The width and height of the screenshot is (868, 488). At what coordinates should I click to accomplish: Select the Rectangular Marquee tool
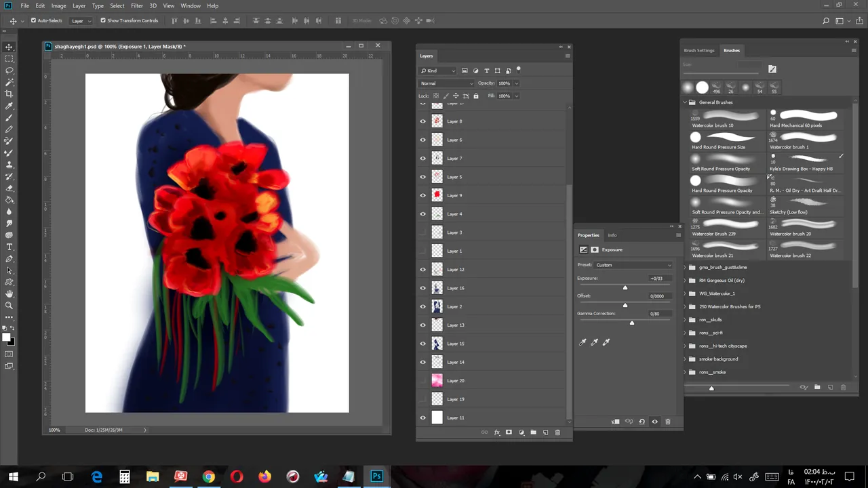[9, 59]
